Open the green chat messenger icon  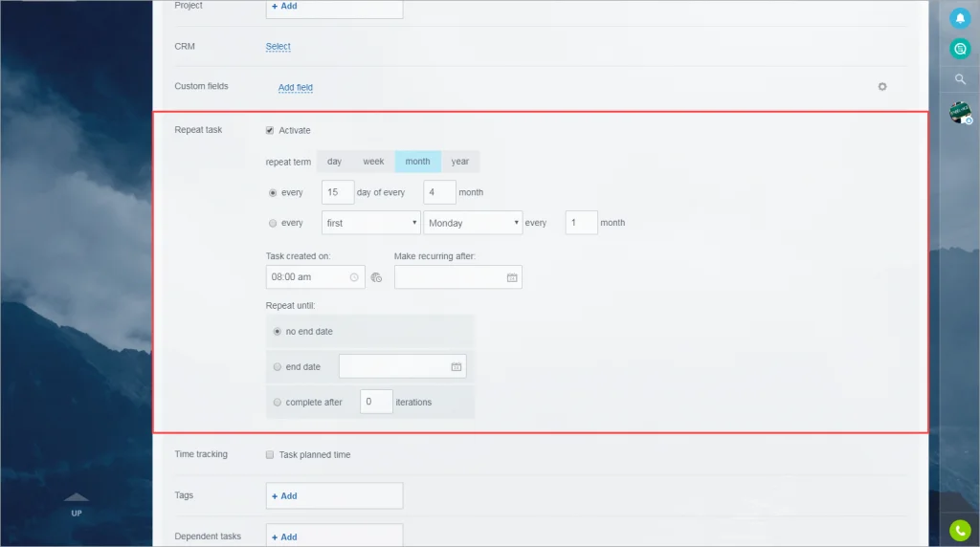tap(960, 49)
